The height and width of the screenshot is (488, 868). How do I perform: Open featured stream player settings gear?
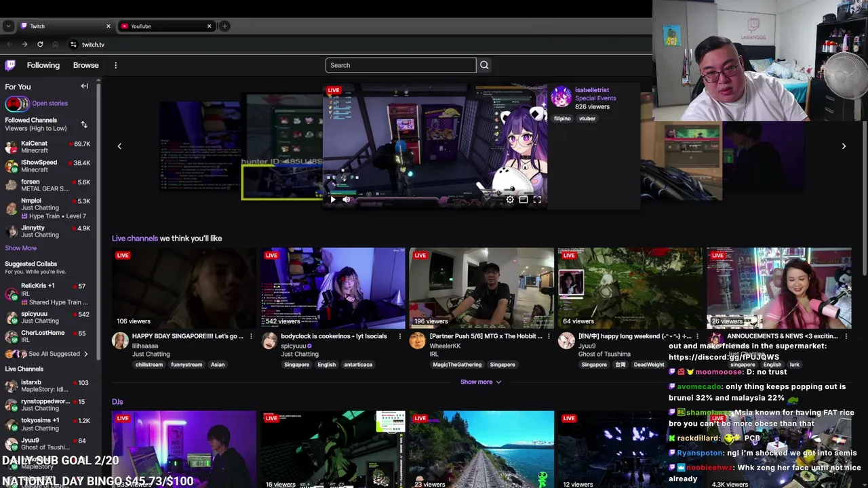pyautogui.click(x=510, y=199)
